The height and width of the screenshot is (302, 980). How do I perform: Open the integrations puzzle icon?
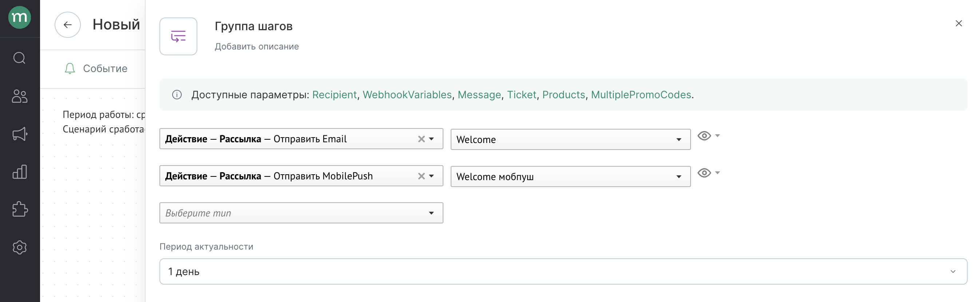19,209
